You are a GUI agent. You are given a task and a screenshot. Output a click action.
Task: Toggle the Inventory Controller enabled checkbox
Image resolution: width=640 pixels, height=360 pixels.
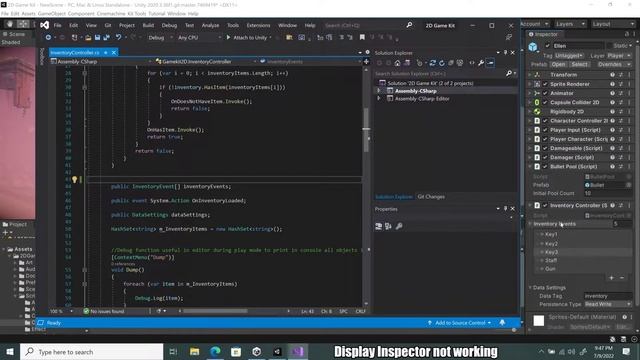click(545, 205)
